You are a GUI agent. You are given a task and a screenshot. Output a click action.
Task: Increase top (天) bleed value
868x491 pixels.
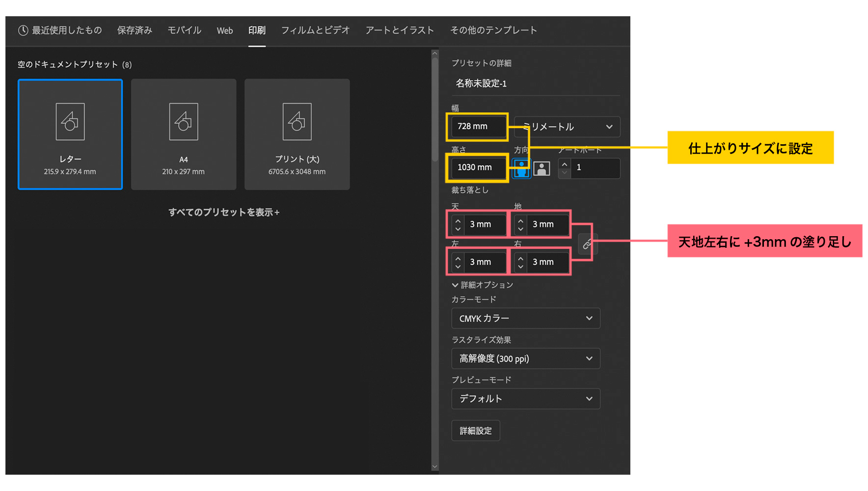(x=458, y=220)
